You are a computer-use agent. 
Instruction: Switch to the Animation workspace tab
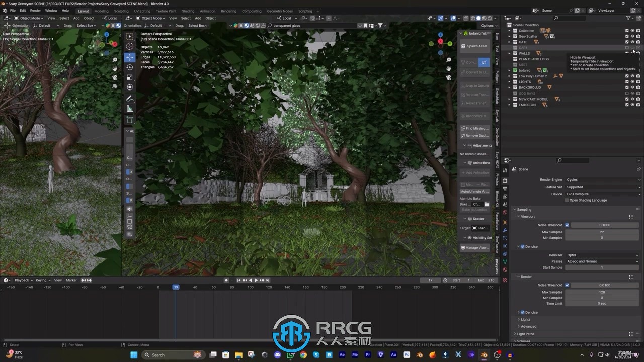pyautogui.click(x=207, y=11)
